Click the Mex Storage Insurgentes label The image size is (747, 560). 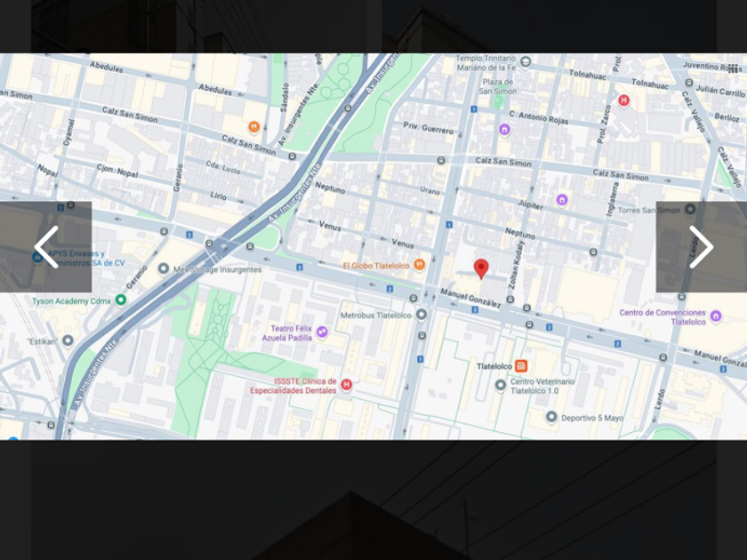tap(218, 269)
